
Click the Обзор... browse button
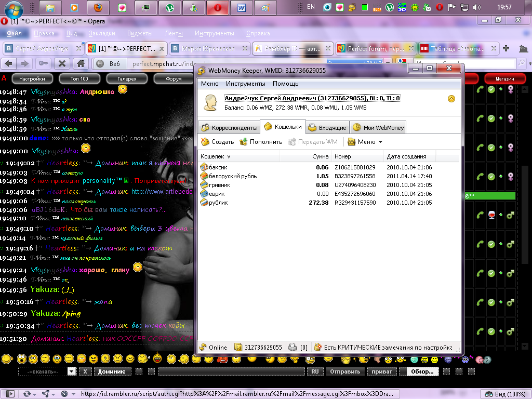(x=422, y=372)
